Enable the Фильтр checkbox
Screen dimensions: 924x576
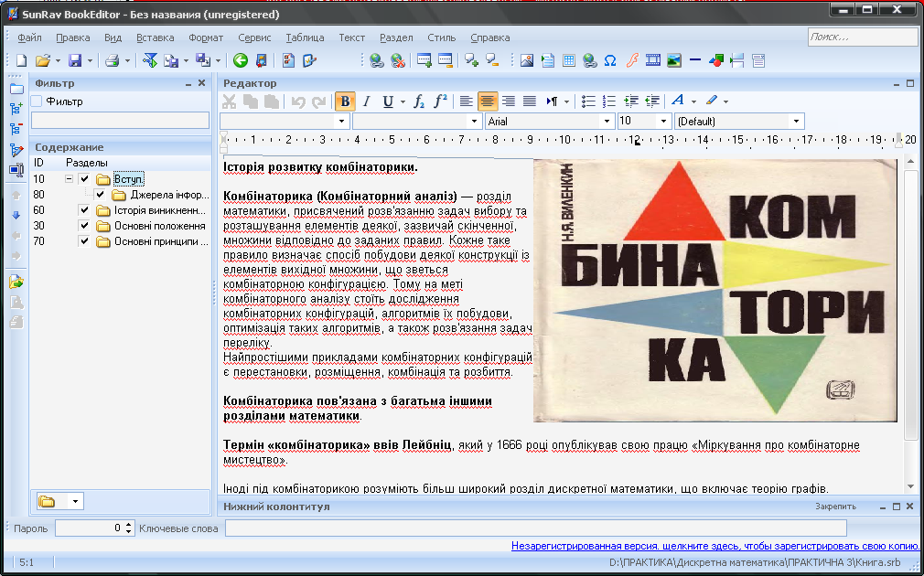pyautogui.click(x=37, y=101)
